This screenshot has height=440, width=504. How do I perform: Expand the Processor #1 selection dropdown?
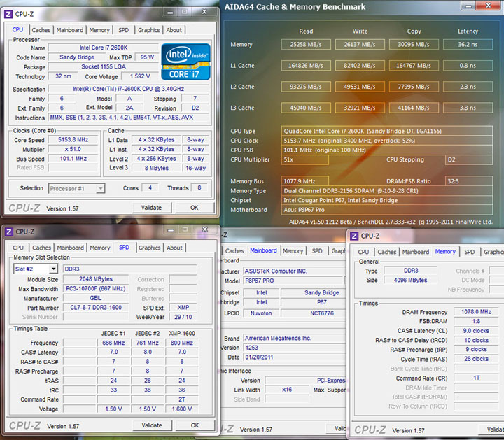pyautogui.click(x=101, y=189)
